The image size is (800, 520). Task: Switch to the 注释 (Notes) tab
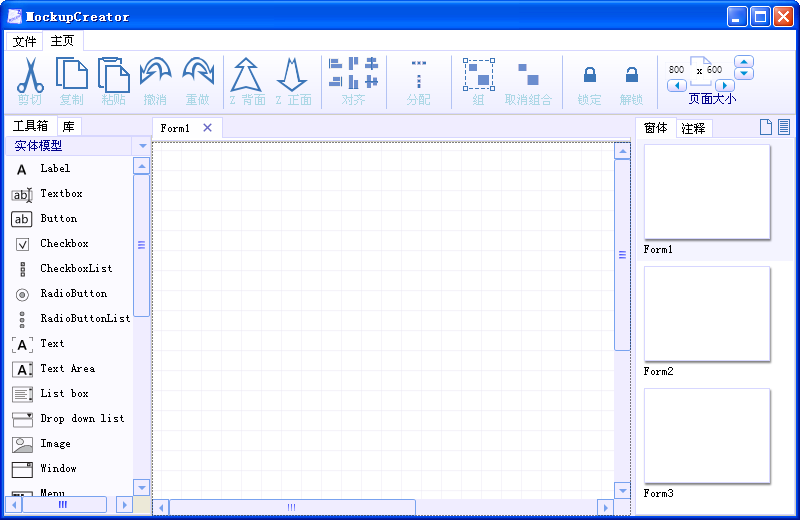tap(693, 129)
